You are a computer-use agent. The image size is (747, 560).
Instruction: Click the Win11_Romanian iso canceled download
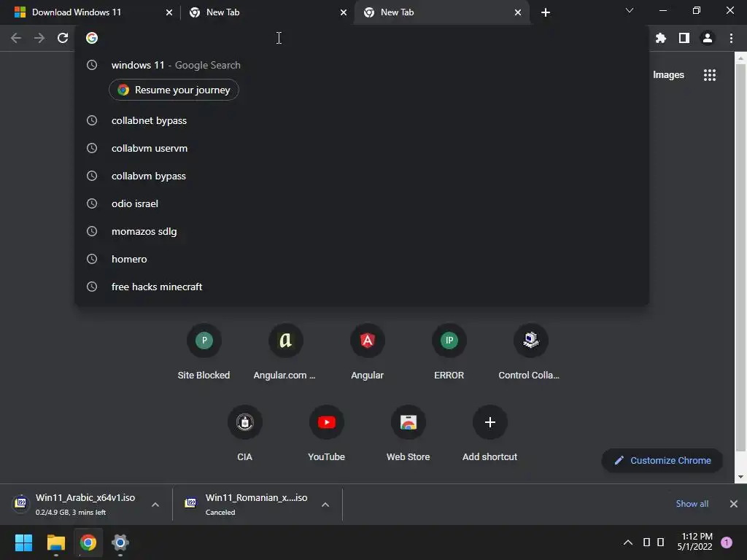point(248,504)
